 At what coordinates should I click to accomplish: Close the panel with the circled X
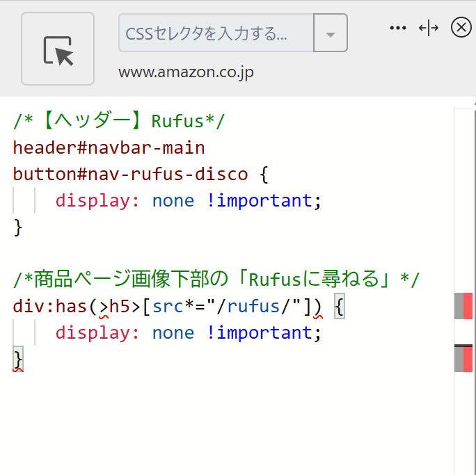click(x=461, y=27)
